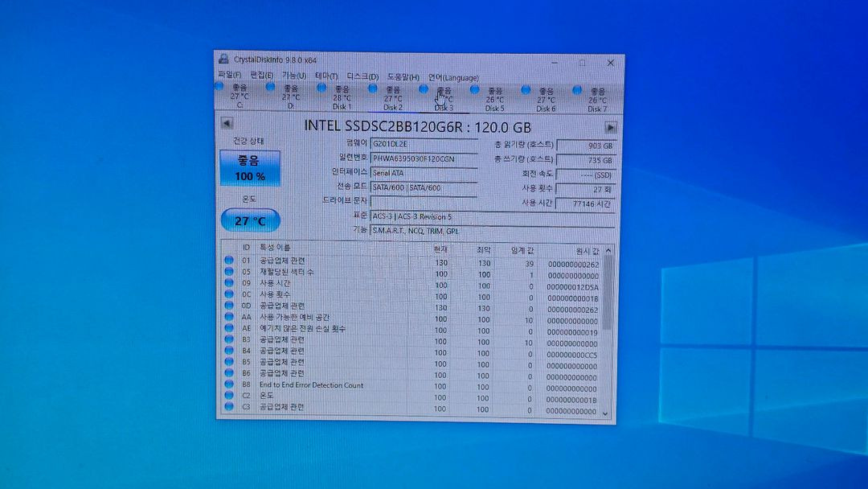Click the serial number field PHWA6395030F120CGN

(424, 158)
